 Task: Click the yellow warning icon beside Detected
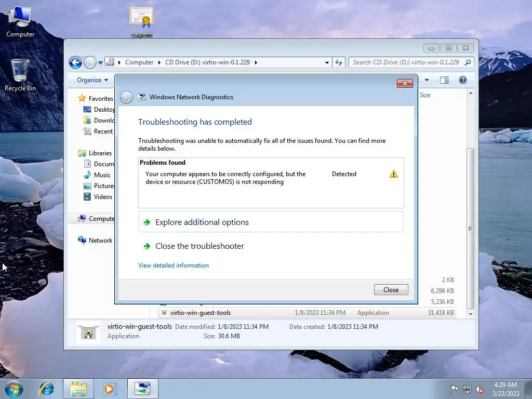click(394, 174)
